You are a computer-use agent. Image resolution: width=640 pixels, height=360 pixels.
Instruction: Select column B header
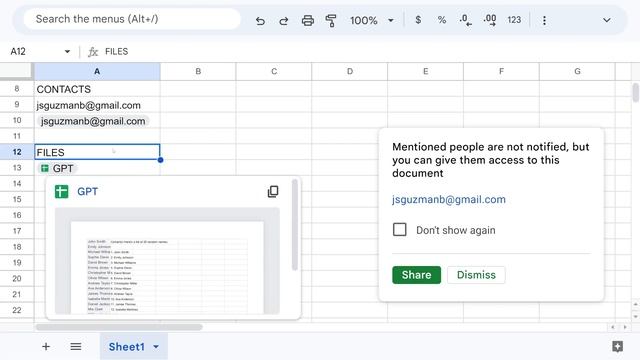pos(198,71)
